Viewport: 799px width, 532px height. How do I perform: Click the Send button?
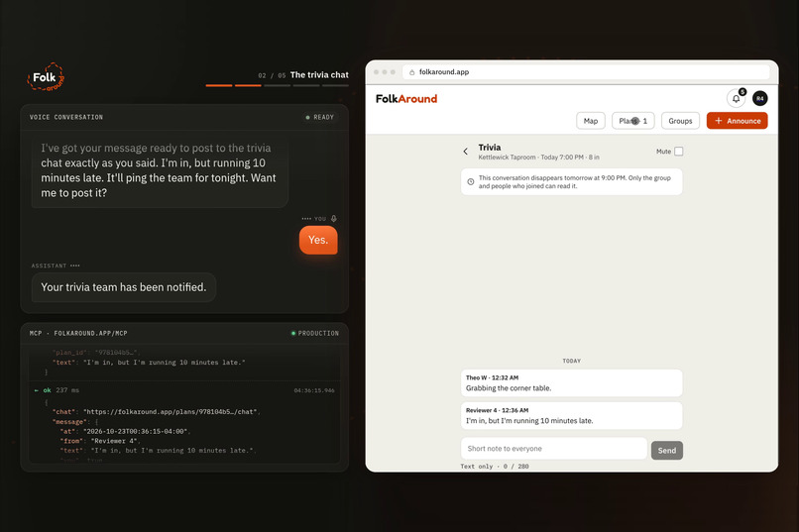[x=666, y=450]
